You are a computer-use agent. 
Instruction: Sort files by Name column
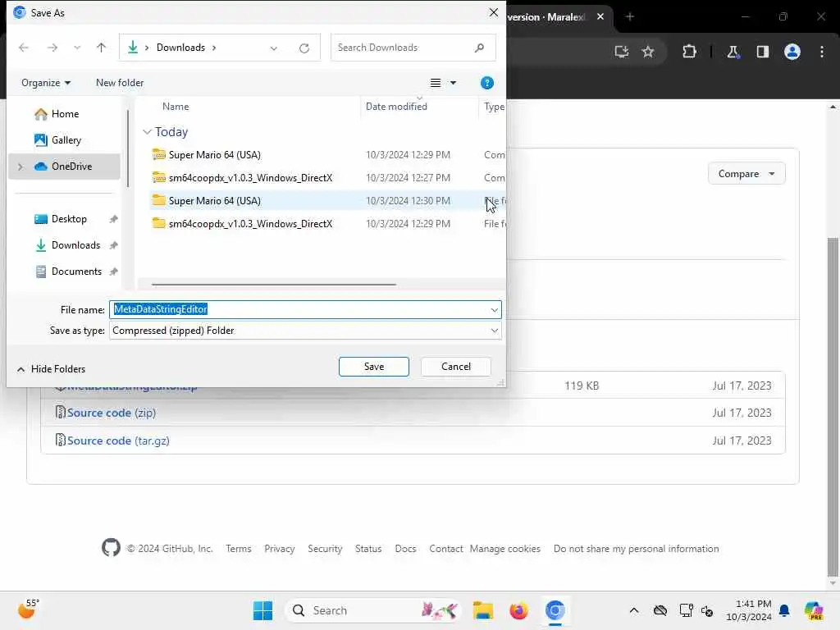click(x=176, y=106)
